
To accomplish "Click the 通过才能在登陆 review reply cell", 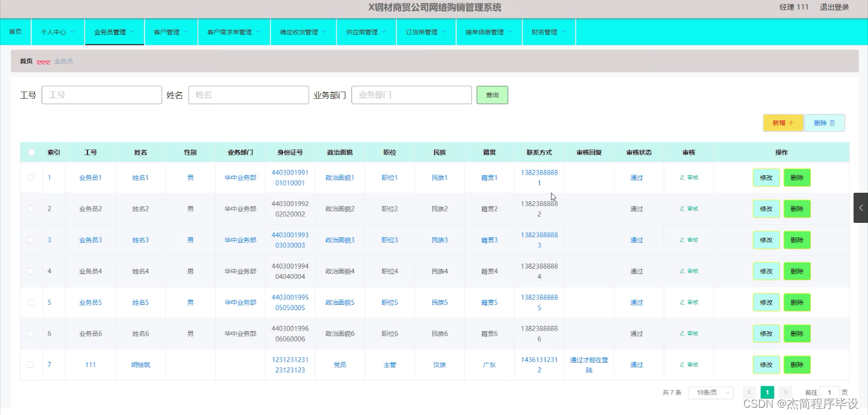I will pos(589,365).
